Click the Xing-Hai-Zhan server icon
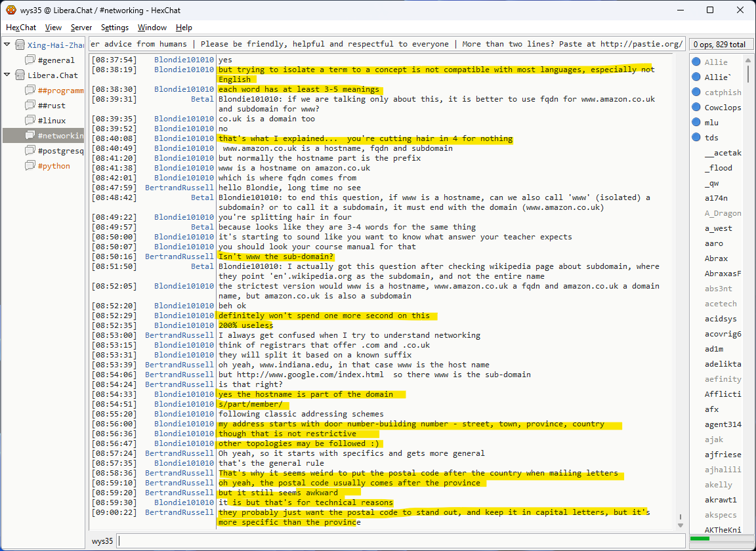756x551 pixels. (x=20, y=45)
